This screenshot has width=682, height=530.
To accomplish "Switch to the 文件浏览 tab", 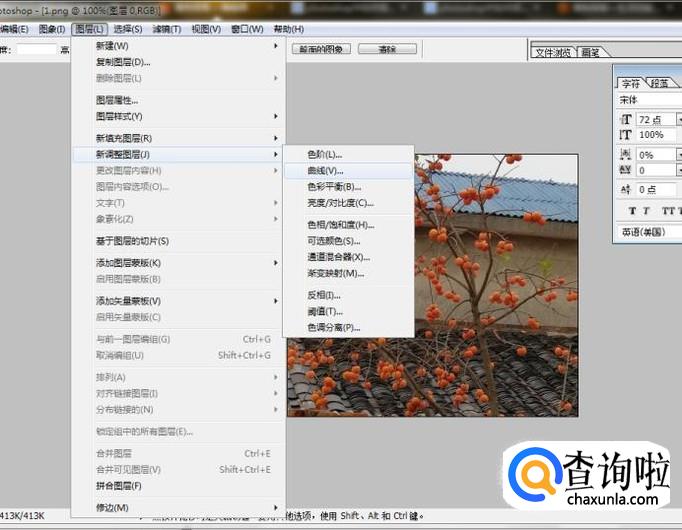I will 553,53.
